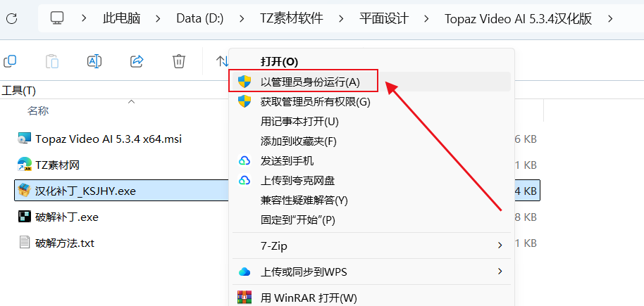Click the sort arrows icon in the toolbar
This screenshot has height=306, width=644.
pyautogui.click(x=222, y=61)
